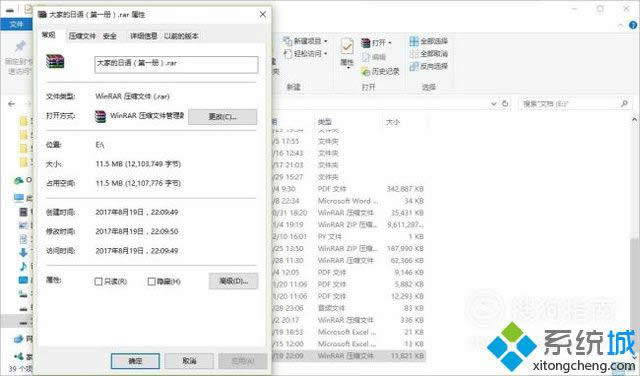Select the Microsoft Word row of 34 KB

click(349, 201)
